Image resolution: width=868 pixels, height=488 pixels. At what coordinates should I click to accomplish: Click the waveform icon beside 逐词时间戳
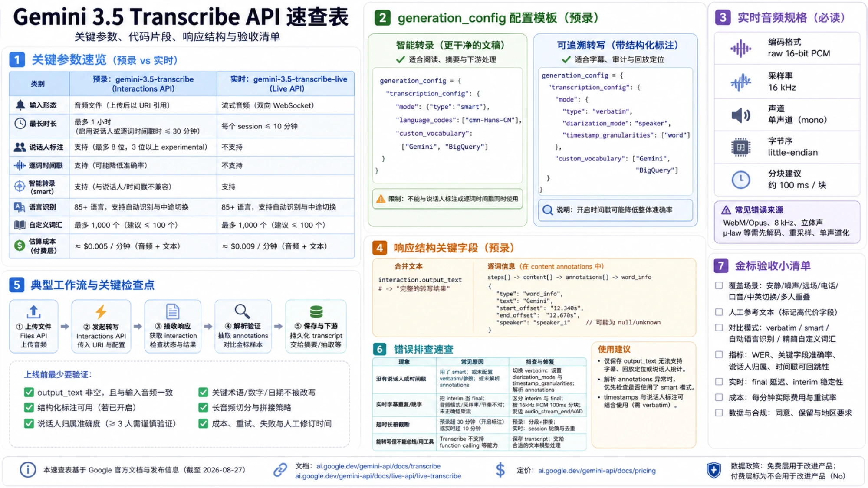pos(20,165)
